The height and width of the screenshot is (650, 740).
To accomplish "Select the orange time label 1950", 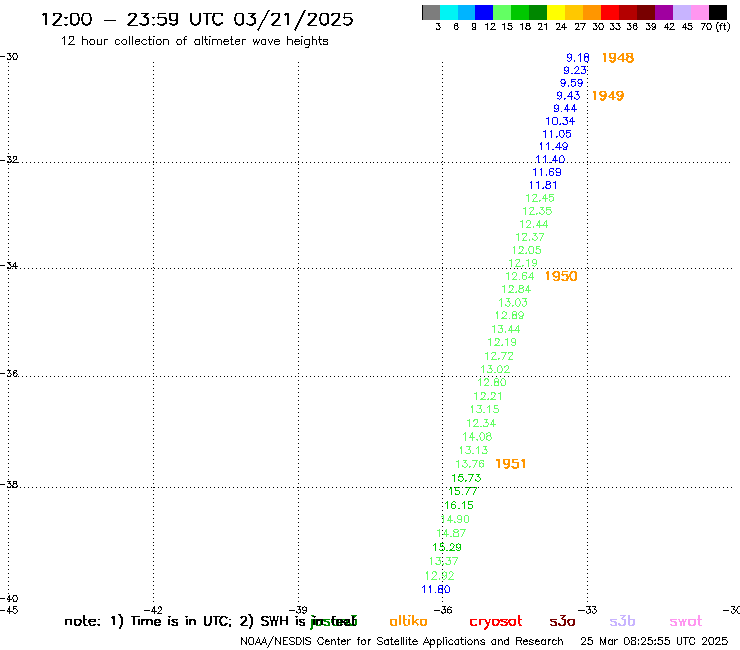I will click(561, 276).
